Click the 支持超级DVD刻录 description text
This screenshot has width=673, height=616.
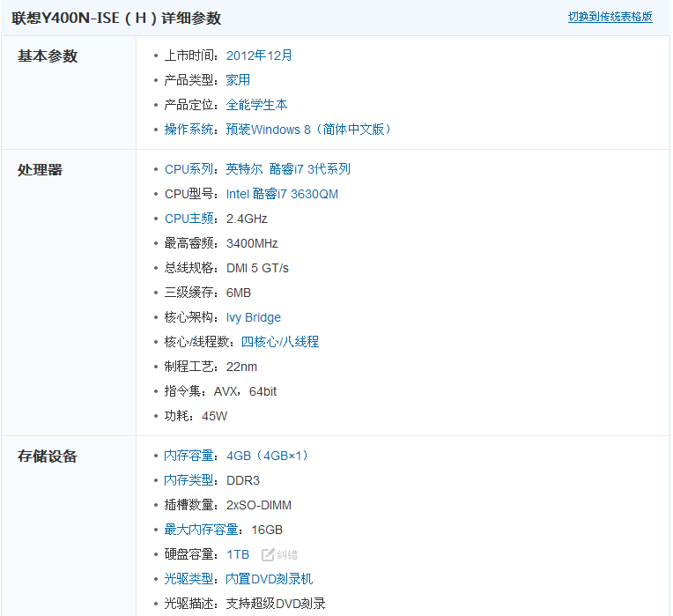tap(276, 604)
